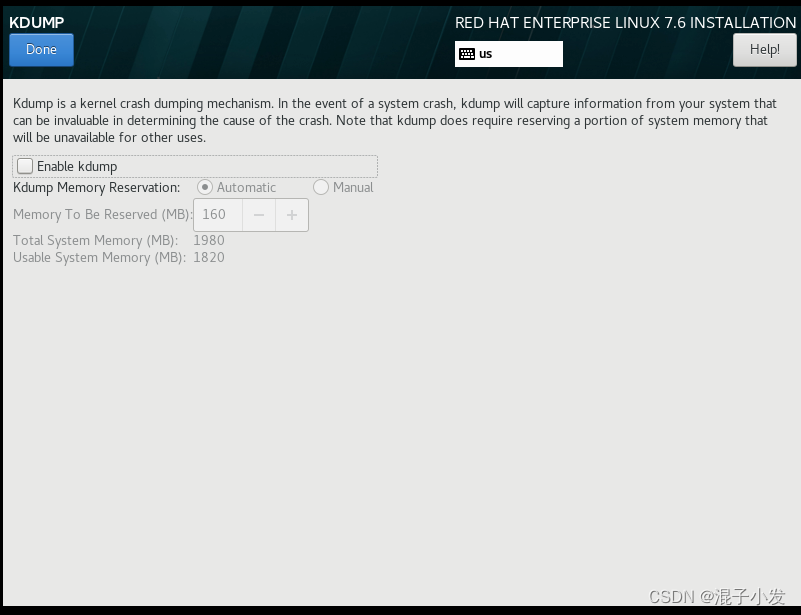
Task: Click the Kdump Memory Reservation label
Action: tap(96, 187)
